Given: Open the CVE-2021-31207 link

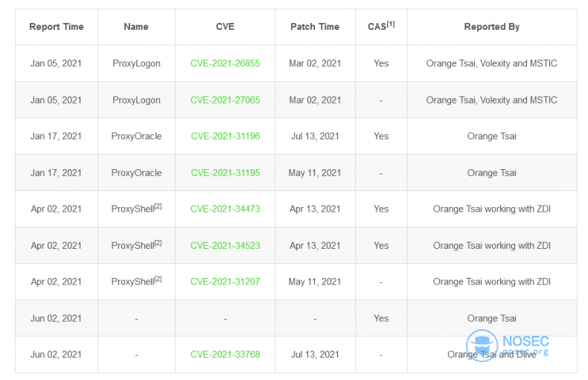Looking at the screenshot, I should (x=225, y=282).
